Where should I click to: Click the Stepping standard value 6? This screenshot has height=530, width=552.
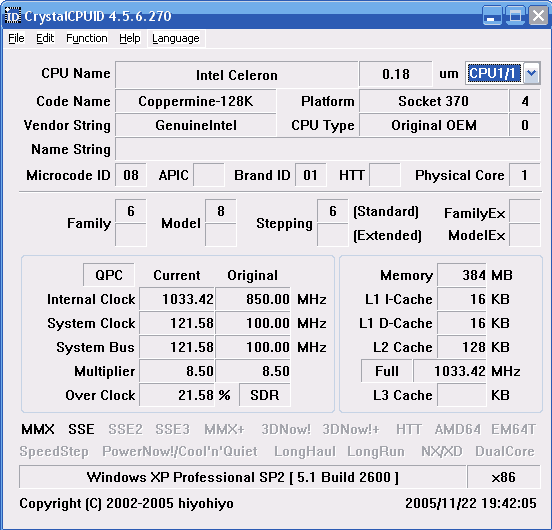[333, 211]
